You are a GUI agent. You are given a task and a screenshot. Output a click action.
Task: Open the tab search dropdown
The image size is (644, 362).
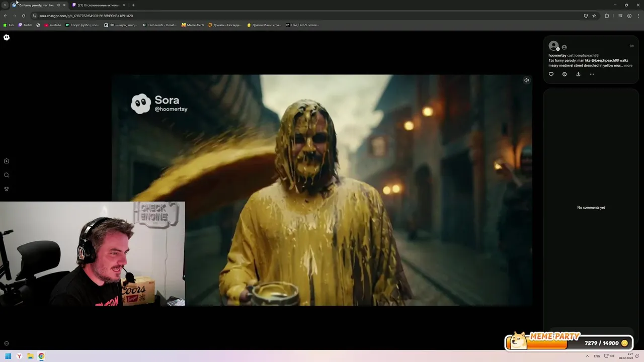click(x=5, y=5)
